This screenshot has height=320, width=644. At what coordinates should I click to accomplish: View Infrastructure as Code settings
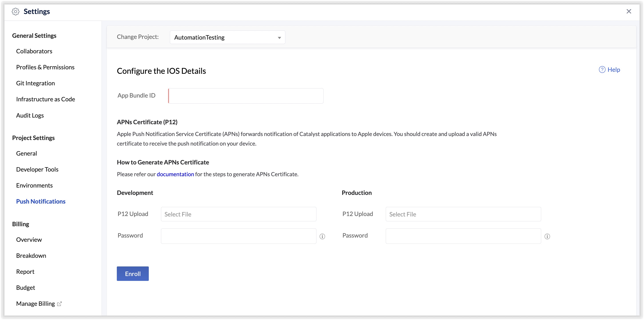pyautogui.click(x=46, y=99)
